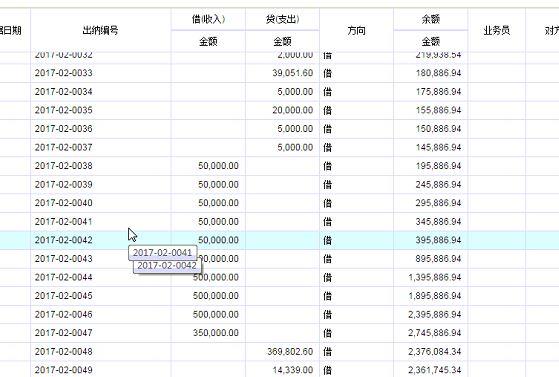Select cashier number 2017-02-0034
Screen dimensions: 559x377
63,92
